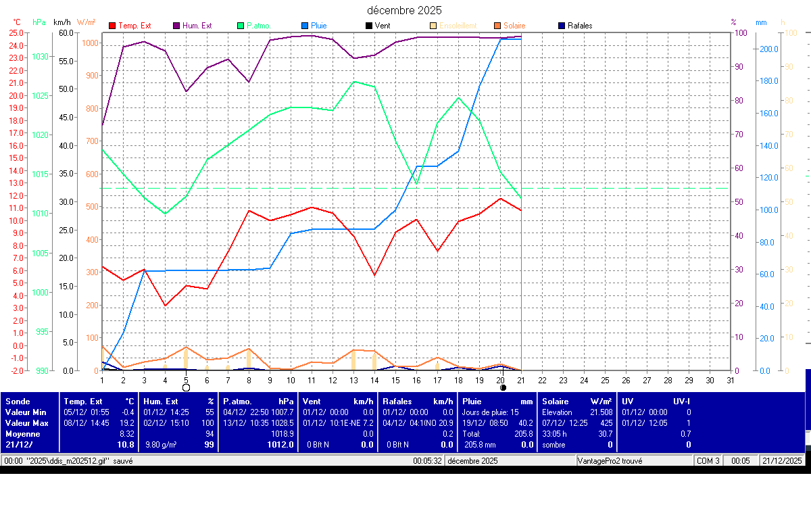
Task: Click the green P.atmo. legend marker
Action: 241,26
